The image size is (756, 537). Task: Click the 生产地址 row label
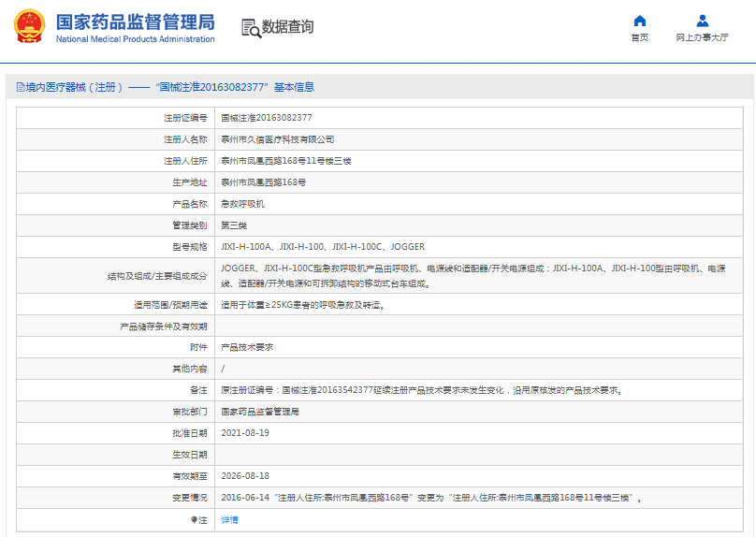coord(190,182)
